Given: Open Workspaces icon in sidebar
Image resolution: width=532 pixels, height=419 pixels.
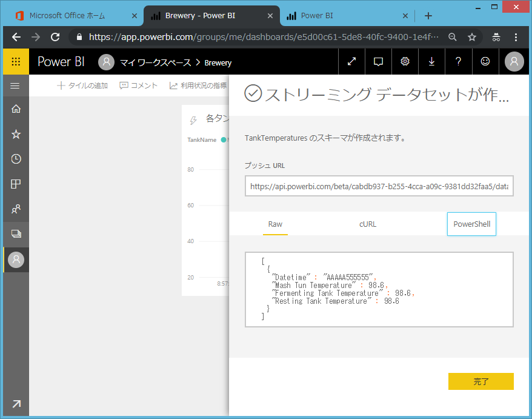Looking at the screenshot, I should coord(16,234).
